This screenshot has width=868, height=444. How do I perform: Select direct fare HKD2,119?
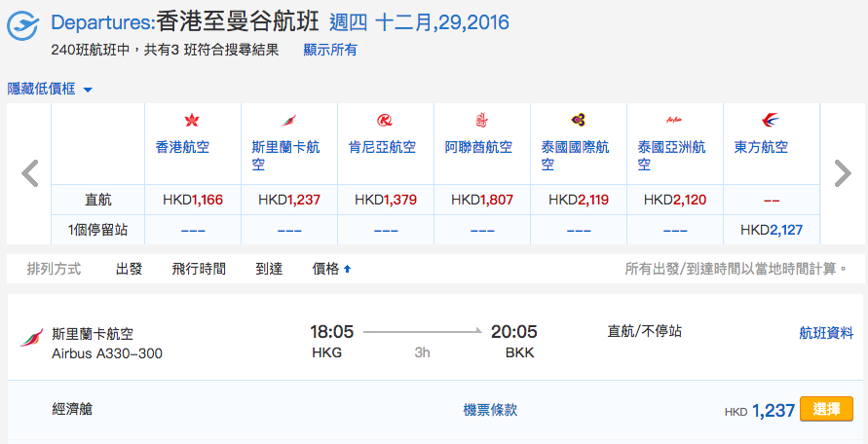click(579, 200)
